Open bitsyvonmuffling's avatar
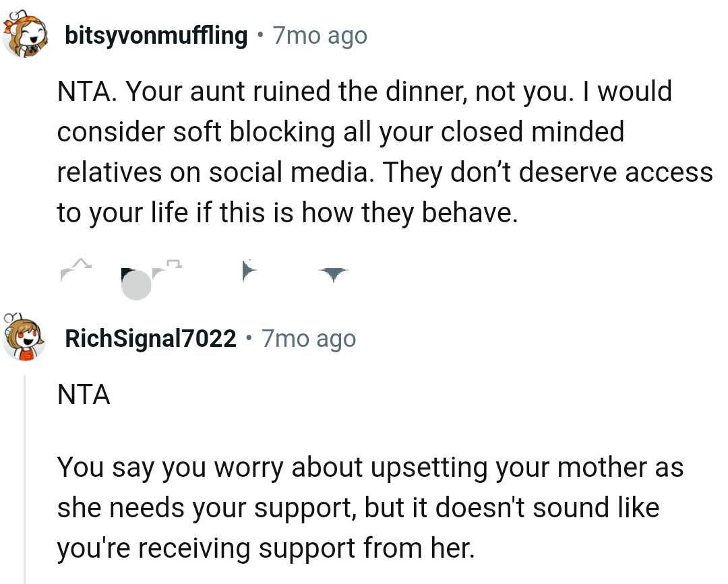Image resolution: width=728 pixels, height=584 pixels. pos(26,32)
